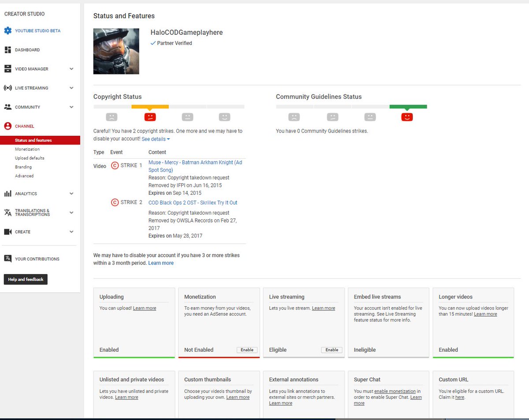Click the Dashboard grid icon

[x=7, y=50]
